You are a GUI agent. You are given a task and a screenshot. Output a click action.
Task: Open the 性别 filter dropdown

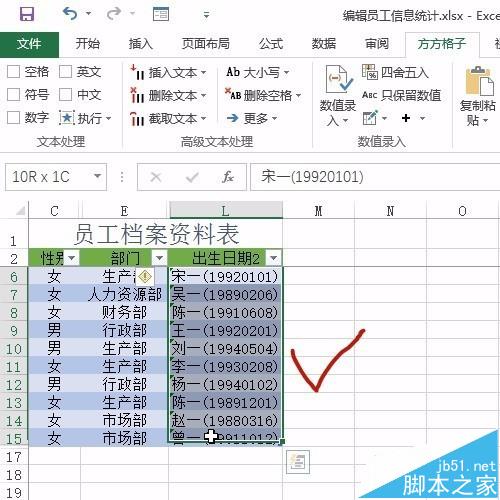click(x=71, y=258)
